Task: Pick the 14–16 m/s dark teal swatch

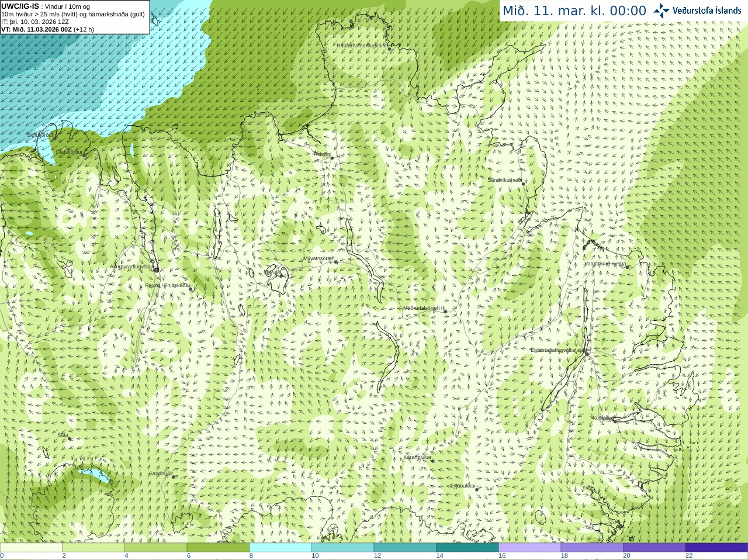Action: point(467,548)
